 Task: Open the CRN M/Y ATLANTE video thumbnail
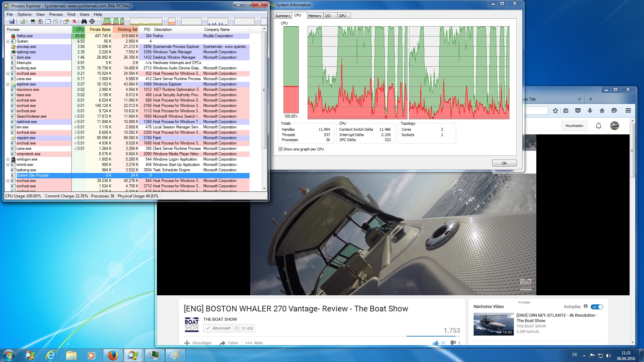493,324
